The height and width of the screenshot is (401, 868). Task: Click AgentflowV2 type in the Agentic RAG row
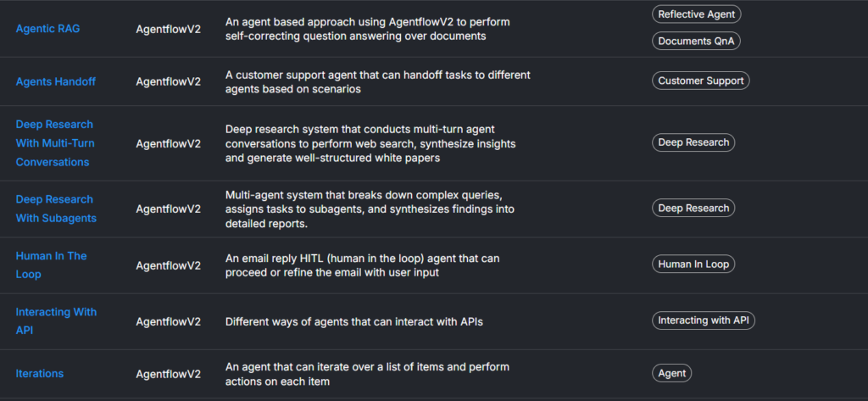[169, 29]
